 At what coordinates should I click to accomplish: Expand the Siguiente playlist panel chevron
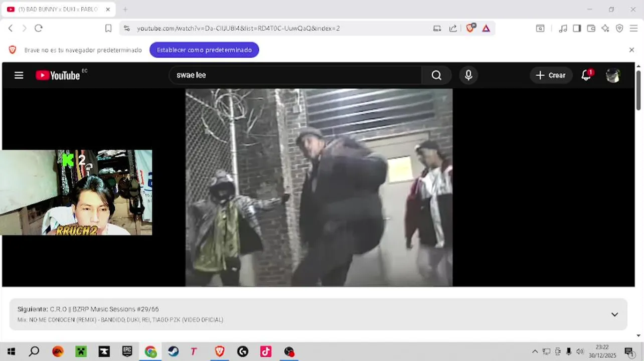click(614, 314)
